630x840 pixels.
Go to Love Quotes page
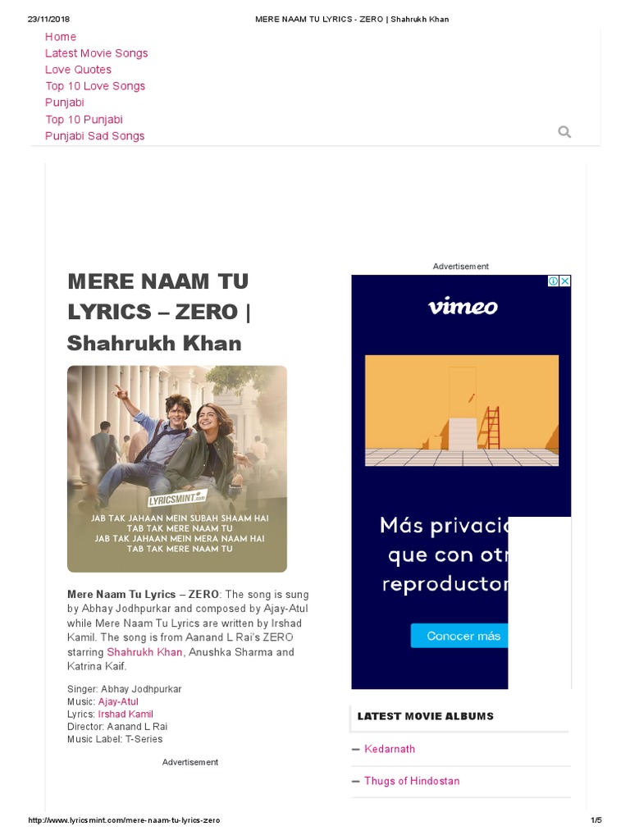(78, 70)
